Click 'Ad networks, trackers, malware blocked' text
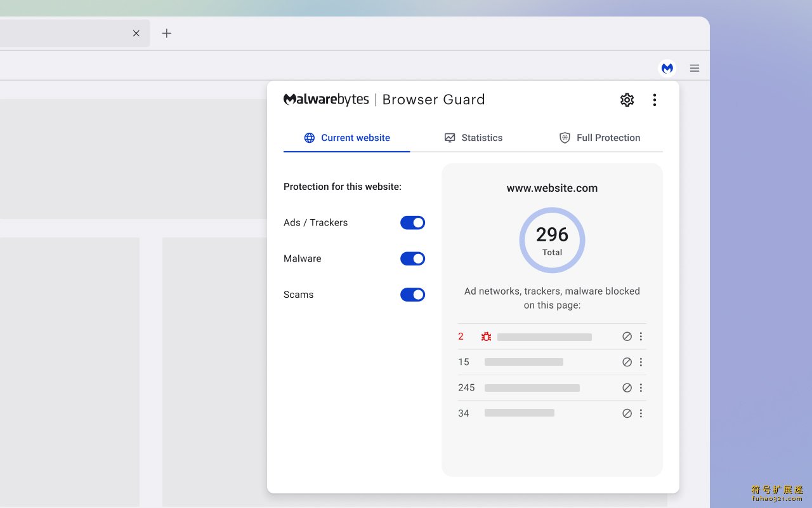Viewport: 812px width, 508px height. coord(552,291)
